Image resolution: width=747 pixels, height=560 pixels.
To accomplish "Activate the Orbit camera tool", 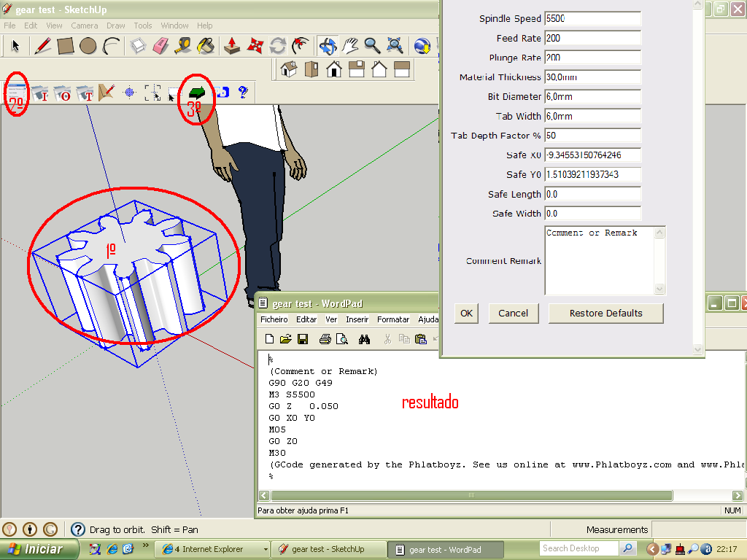I will [x=328, y=46].
